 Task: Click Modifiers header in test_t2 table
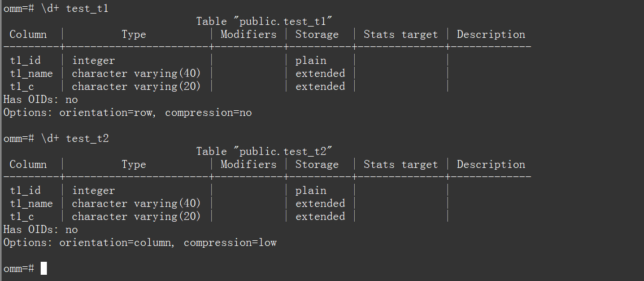coord(249,165)
